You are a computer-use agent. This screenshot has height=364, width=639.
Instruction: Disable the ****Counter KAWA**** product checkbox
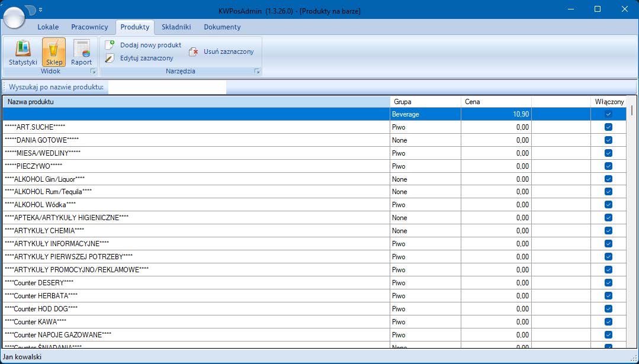[608, 322]
